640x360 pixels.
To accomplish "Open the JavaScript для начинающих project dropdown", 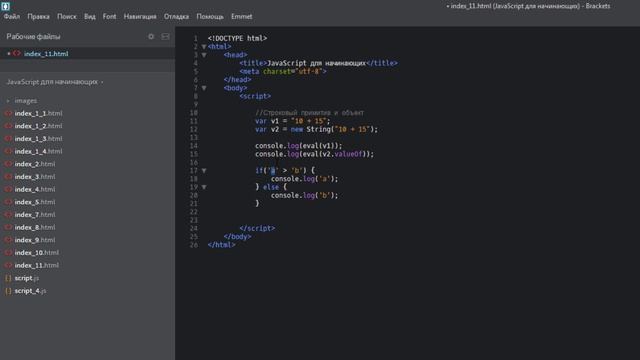I will coord(55,82).
